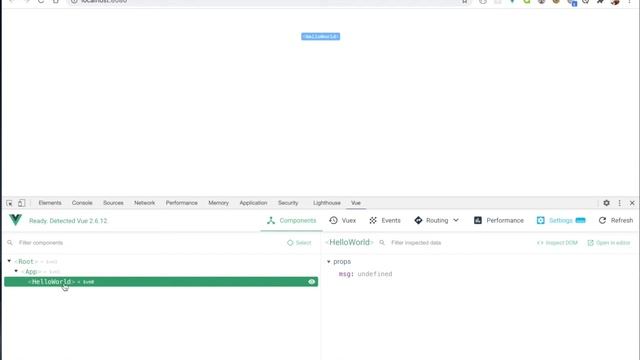
Task: Open the Events tab
Action: (x=385, y=220)
